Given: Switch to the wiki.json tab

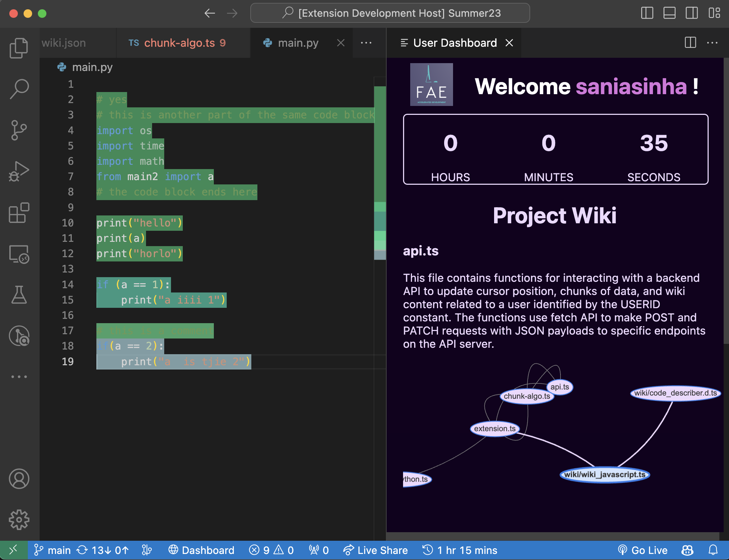Looking at the screenshot, I should [64, 43].
